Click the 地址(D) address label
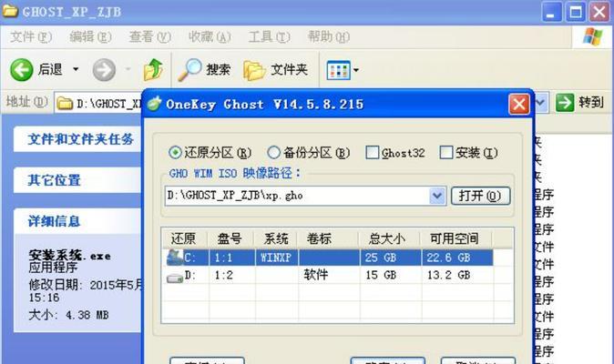 tap(27, 102)
